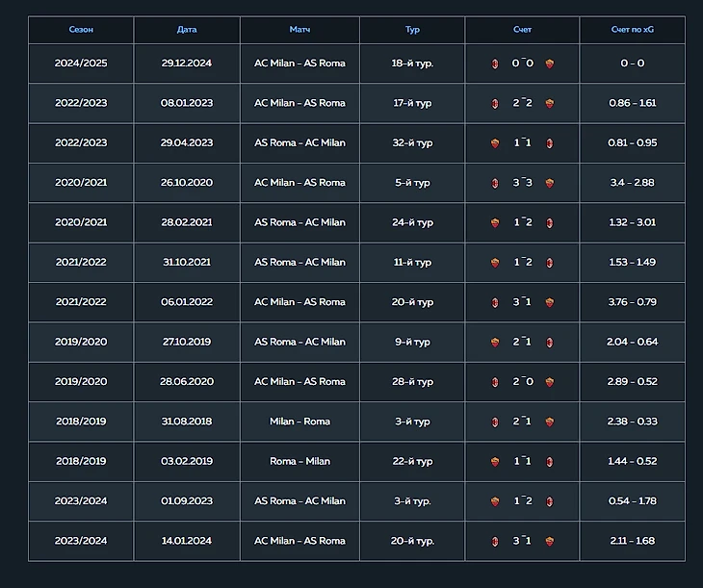
Task: Click the xG score 0.81 – 0.95
Action: (x=632, y=143)
